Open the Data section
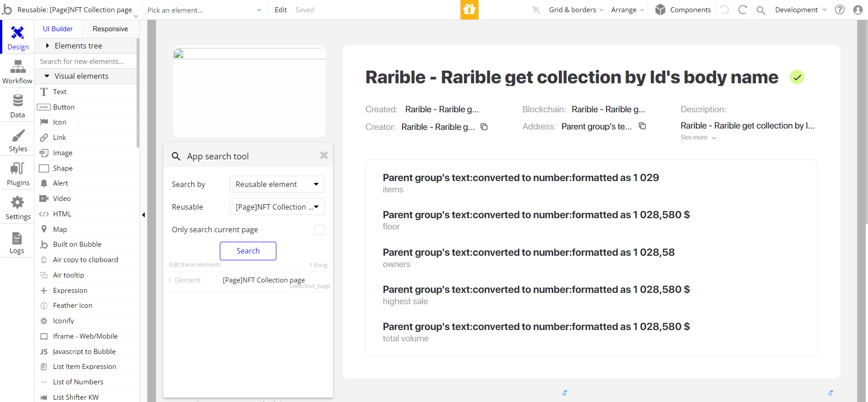This screenshot has width=868, height=402. [x=18, y=105]
